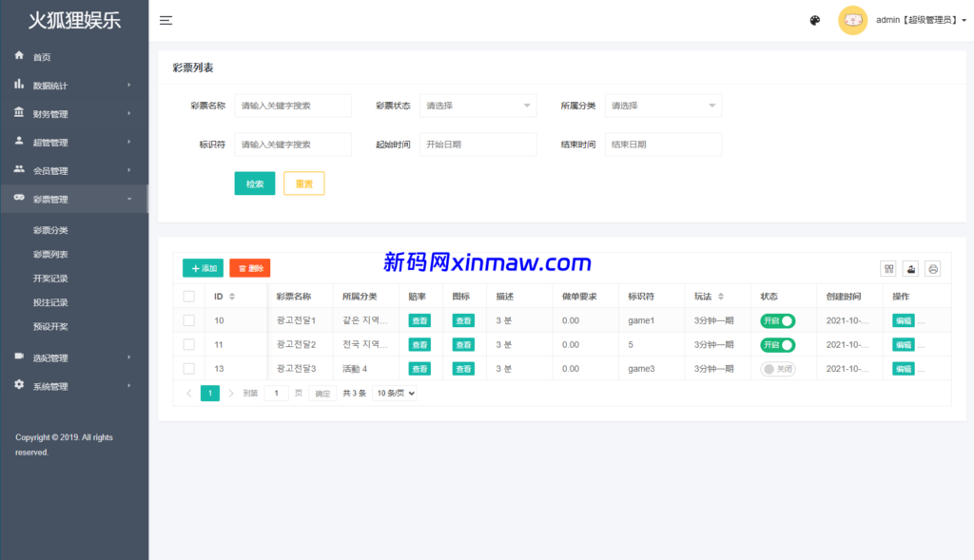974x560 pixels.
Task: Focus the 标识符 search input
Action: coord(293,144)
